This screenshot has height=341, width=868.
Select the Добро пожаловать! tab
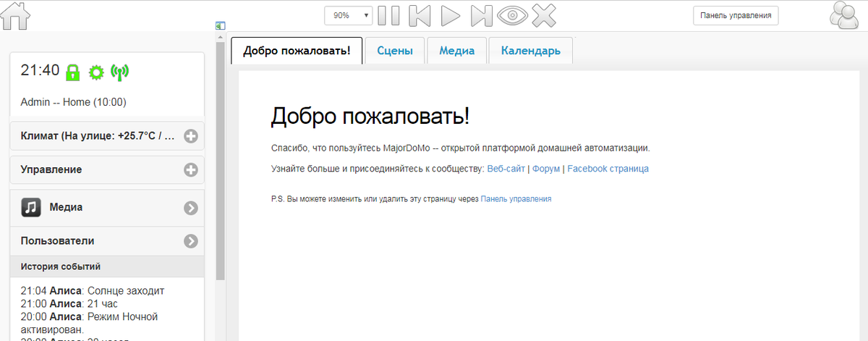[297, 51]
